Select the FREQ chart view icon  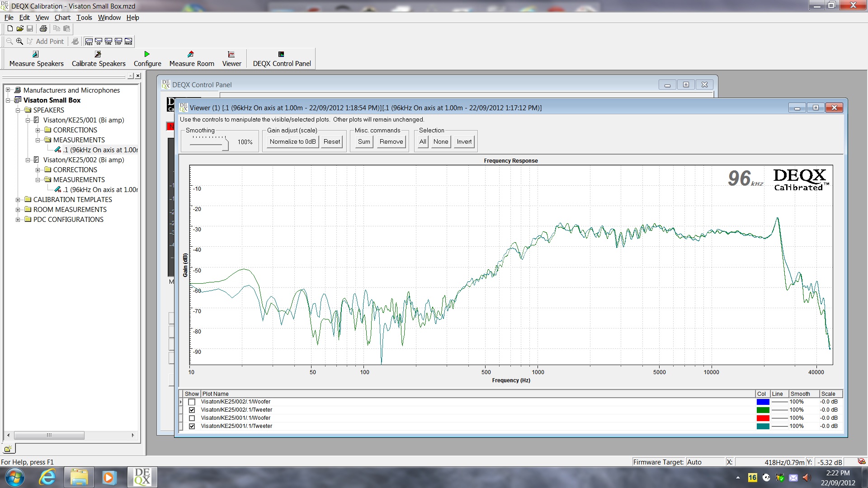coord(89,41)
